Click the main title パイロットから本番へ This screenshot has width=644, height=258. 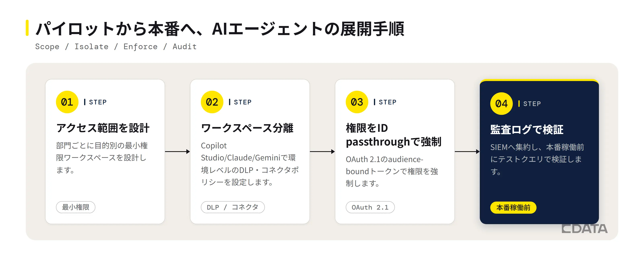pos(220,29)
